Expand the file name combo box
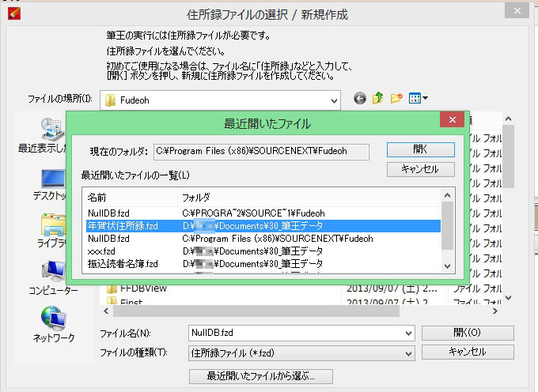 (408, 334)
